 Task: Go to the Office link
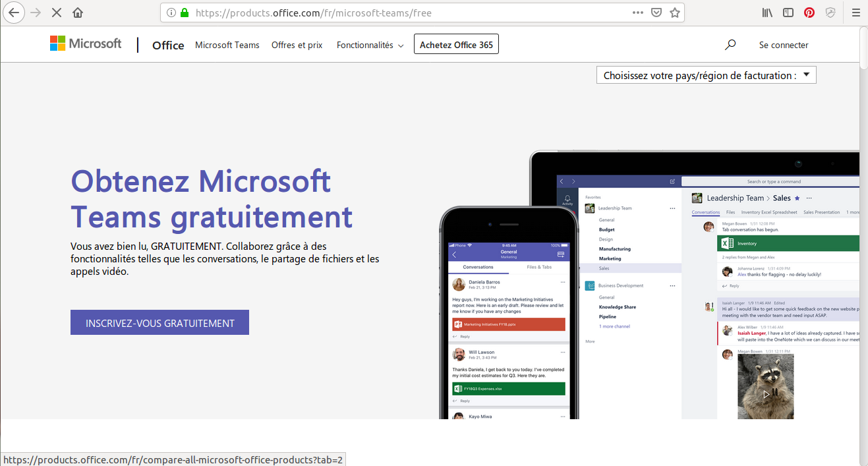[168, 45]
